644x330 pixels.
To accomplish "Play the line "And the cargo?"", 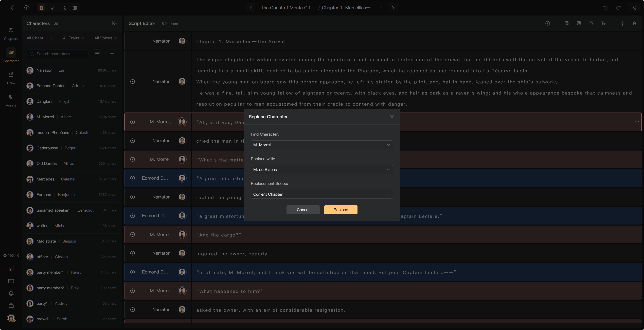I will pos(133,234).
